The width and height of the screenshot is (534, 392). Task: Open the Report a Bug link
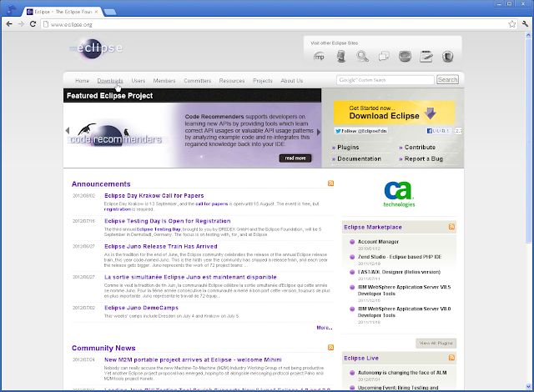coord(424,159)
